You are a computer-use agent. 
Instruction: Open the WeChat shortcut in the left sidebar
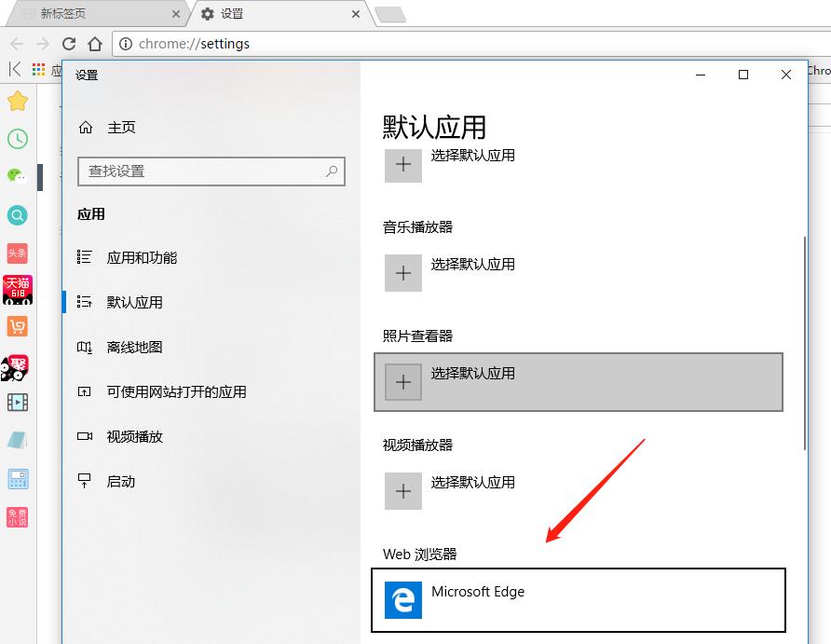(x=18, y=177)
